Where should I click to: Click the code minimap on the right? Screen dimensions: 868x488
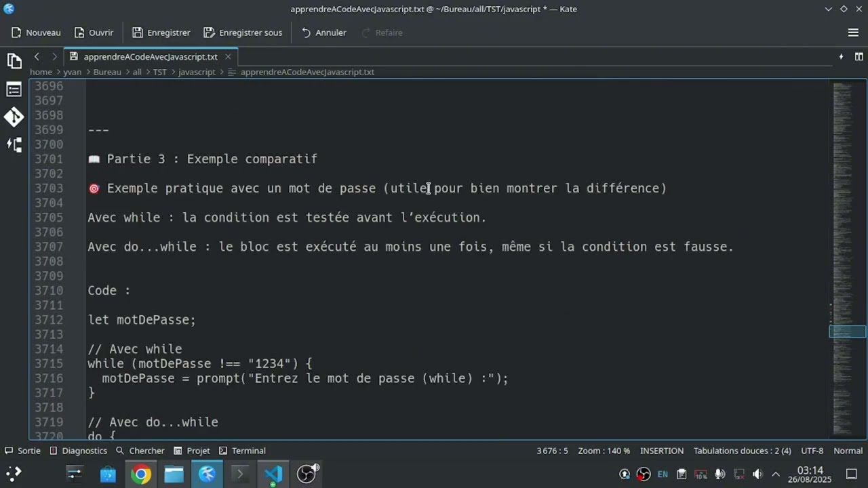[848, 258]
